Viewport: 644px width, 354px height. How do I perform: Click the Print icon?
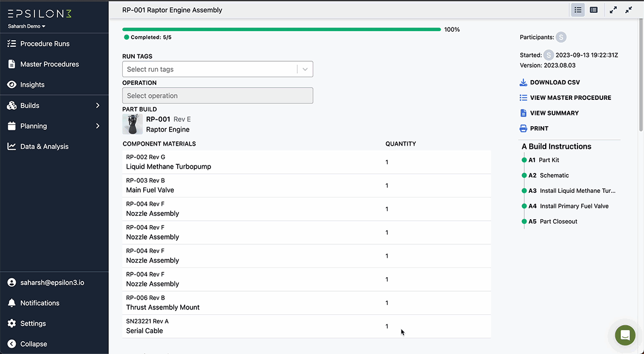point(522,128)
